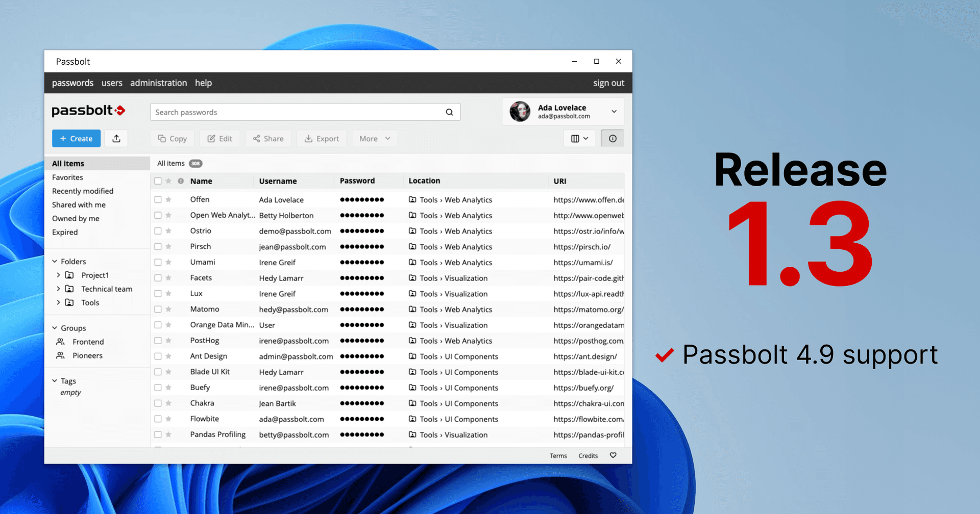Screen dimensions: 980x514
Task: Sort by the Username column header
Action: click(278, 181)
